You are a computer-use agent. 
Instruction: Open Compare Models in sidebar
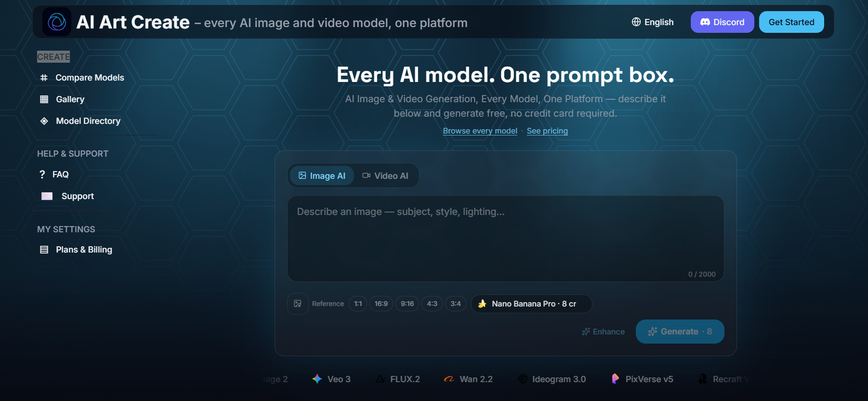90,78
